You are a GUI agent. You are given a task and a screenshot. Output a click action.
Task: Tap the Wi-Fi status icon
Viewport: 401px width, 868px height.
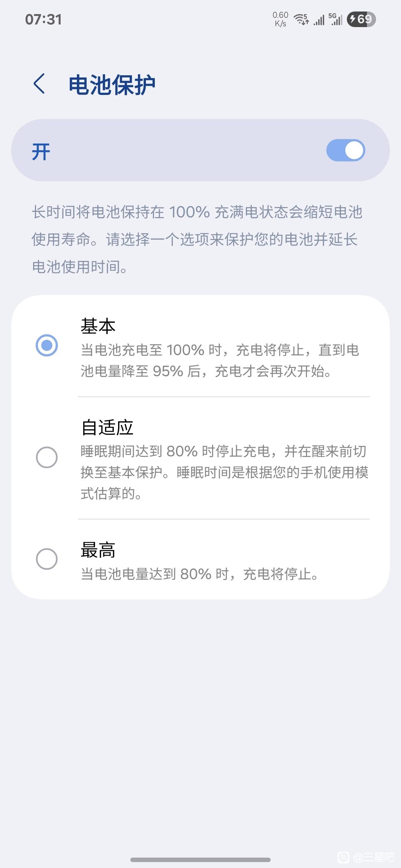[x=301, y=19]
